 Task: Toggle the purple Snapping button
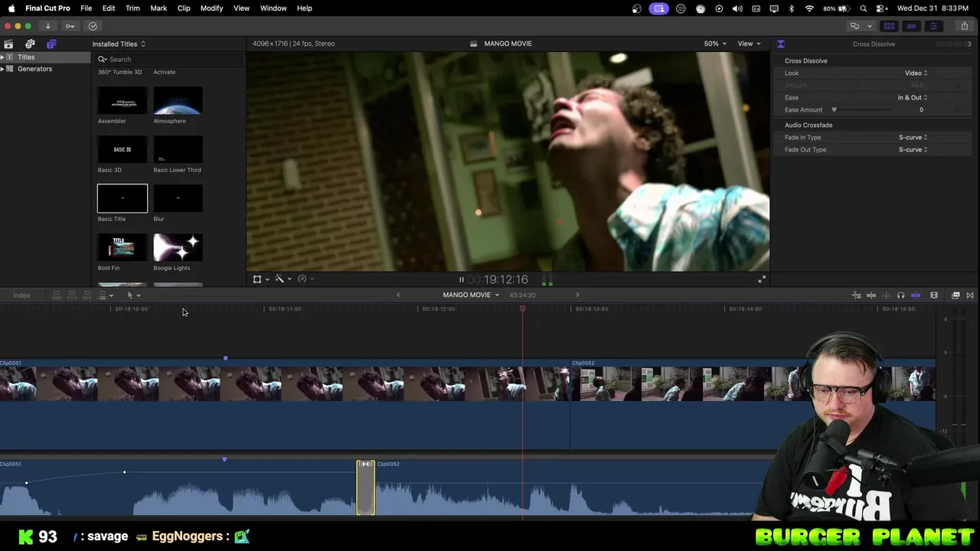pyautogui.click(x=916, y=295)
